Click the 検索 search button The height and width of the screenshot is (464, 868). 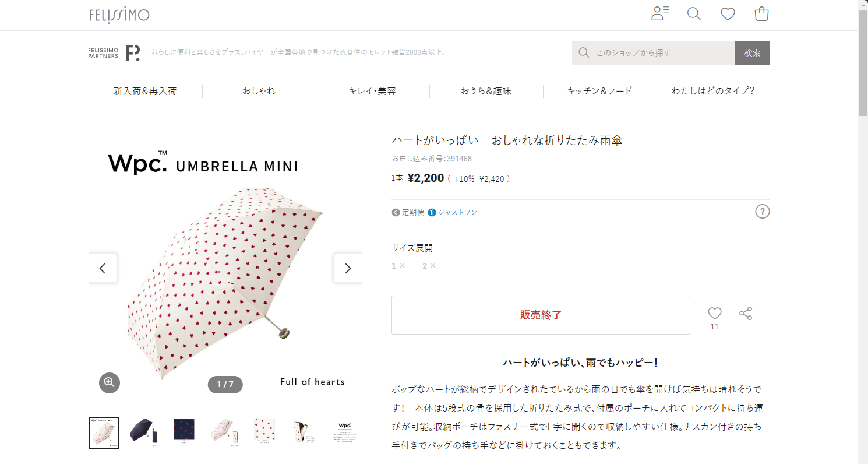(752, 53)
